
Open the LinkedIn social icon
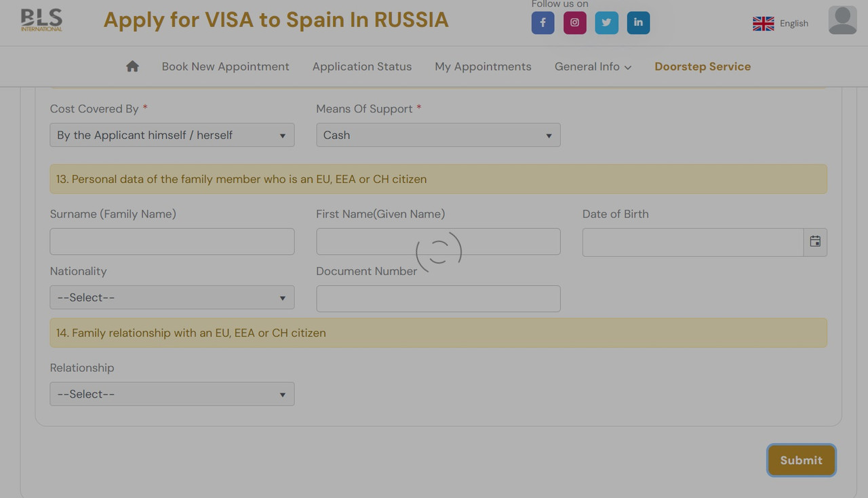pos(638,22)
